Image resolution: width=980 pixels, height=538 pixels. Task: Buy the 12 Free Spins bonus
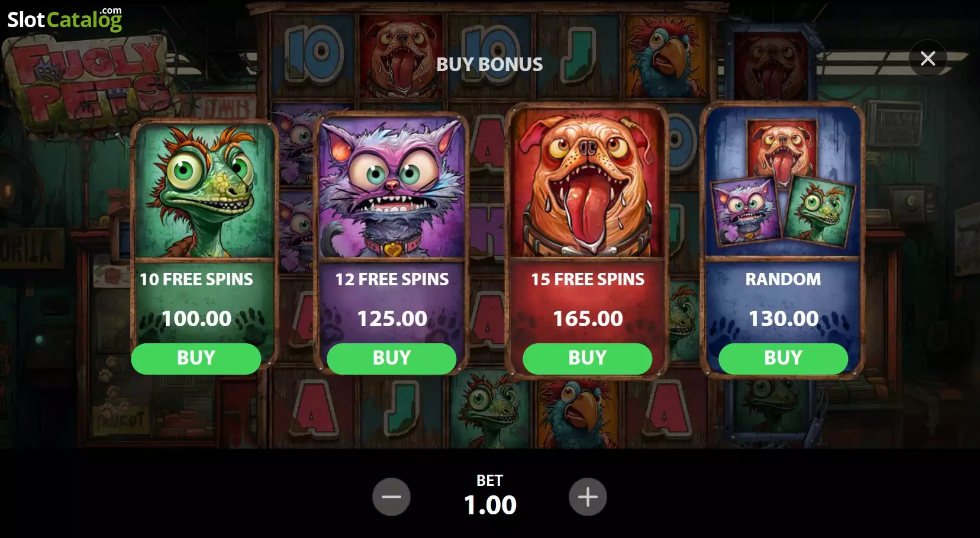392,358
